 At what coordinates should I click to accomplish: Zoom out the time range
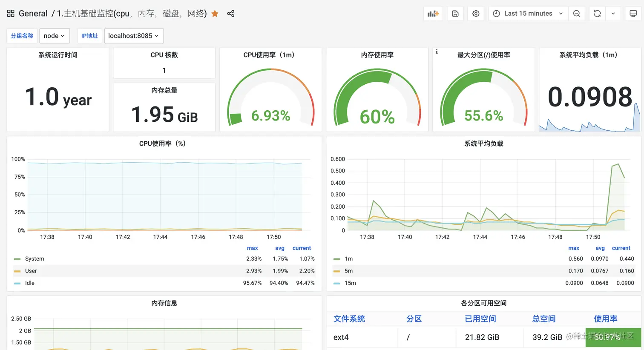click(577, 14)
